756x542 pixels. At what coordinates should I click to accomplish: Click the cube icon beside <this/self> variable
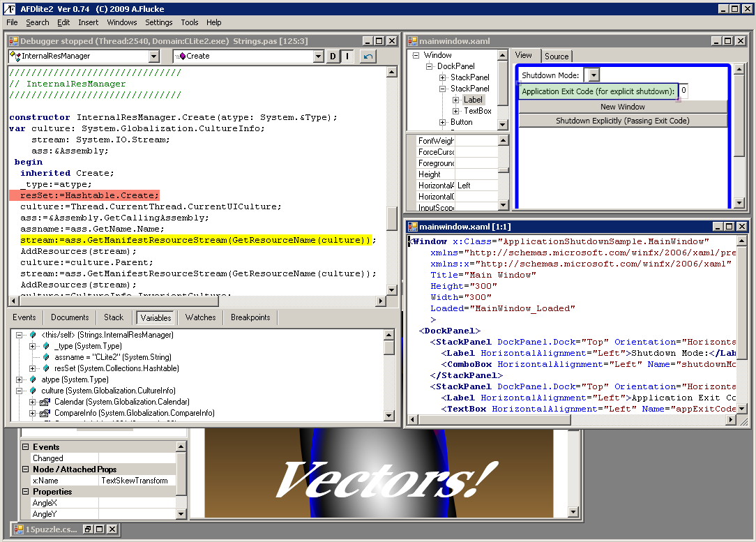pos(33,335)
